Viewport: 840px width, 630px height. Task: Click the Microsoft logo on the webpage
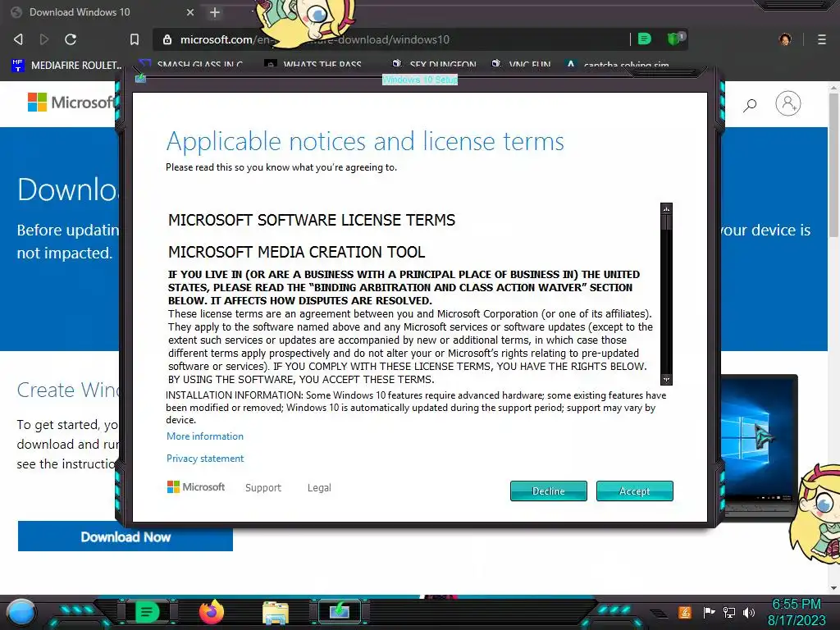click(72, 103)
